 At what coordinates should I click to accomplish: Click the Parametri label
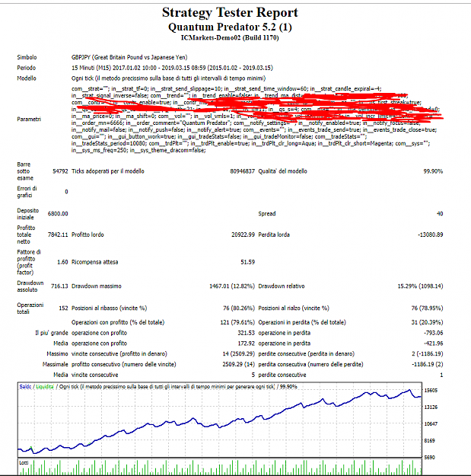coord(29,119)
